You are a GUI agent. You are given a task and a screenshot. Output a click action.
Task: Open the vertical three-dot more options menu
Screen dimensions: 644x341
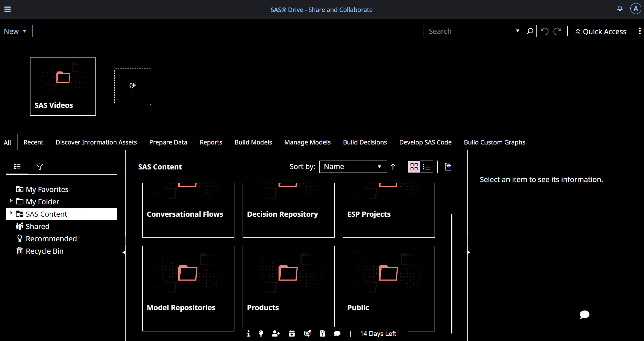pyautogui.click(x=640, y=31)
